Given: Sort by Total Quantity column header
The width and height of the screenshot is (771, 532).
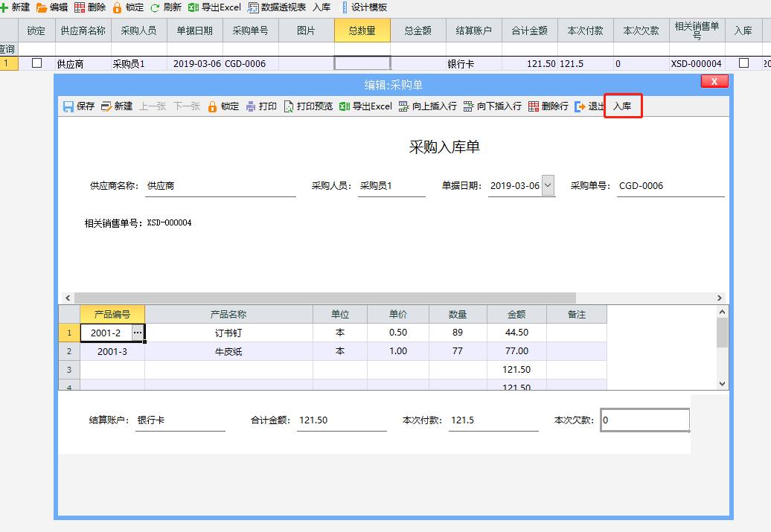Looking at the screenshot, I should point(362,31).
